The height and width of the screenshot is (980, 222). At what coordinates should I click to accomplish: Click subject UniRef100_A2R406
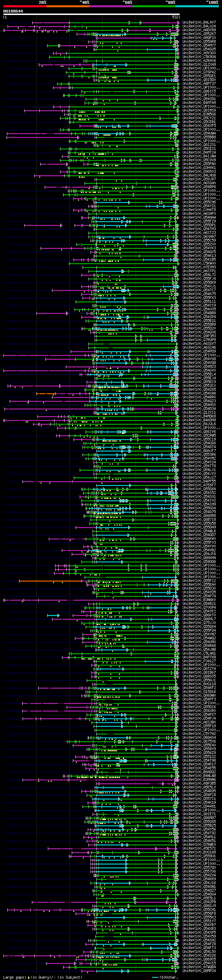point(199,60)
